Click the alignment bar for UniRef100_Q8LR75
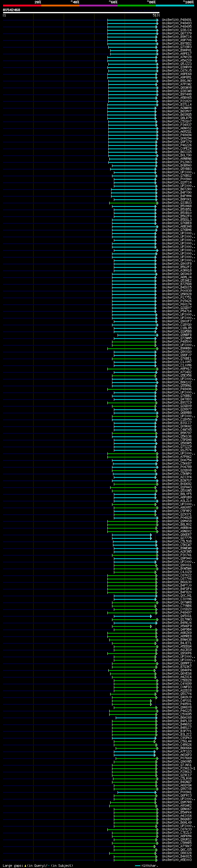The image size is (197, 868). (x=132, y=118)
